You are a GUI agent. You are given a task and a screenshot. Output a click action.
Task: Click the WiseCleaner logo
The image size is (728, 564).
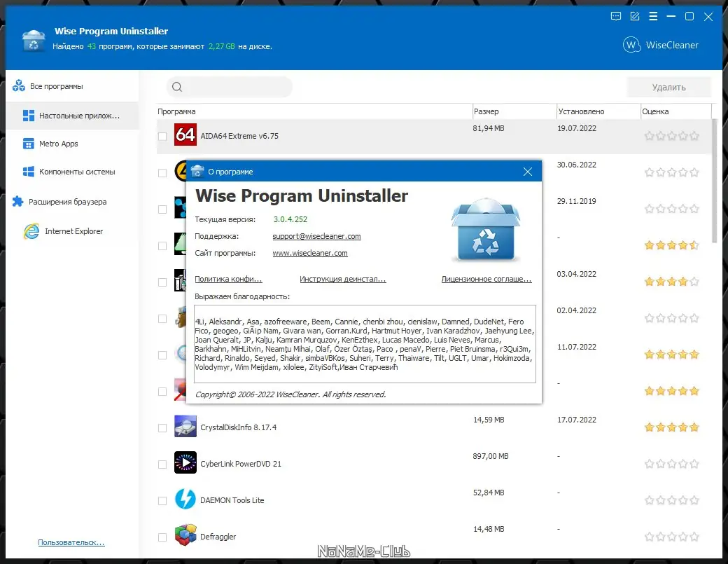(660, 45)
